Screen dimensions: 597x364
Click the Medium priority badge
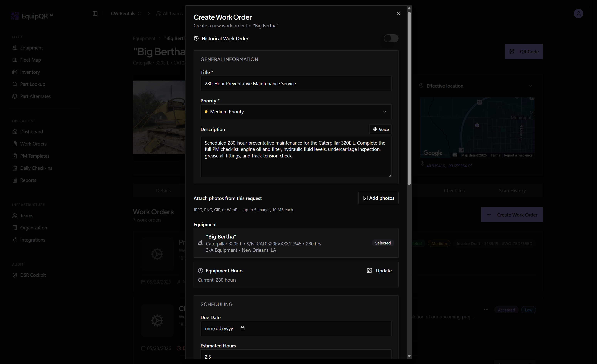pos(439,243)
